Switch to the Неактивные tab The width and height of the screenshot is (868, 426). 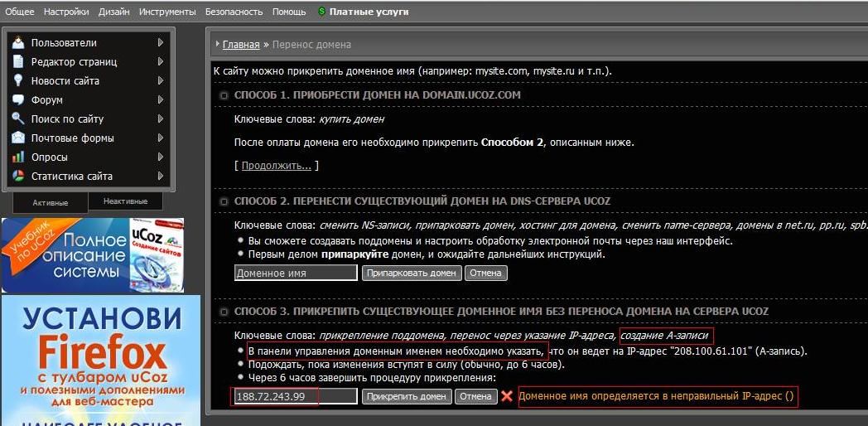point(126,201)
